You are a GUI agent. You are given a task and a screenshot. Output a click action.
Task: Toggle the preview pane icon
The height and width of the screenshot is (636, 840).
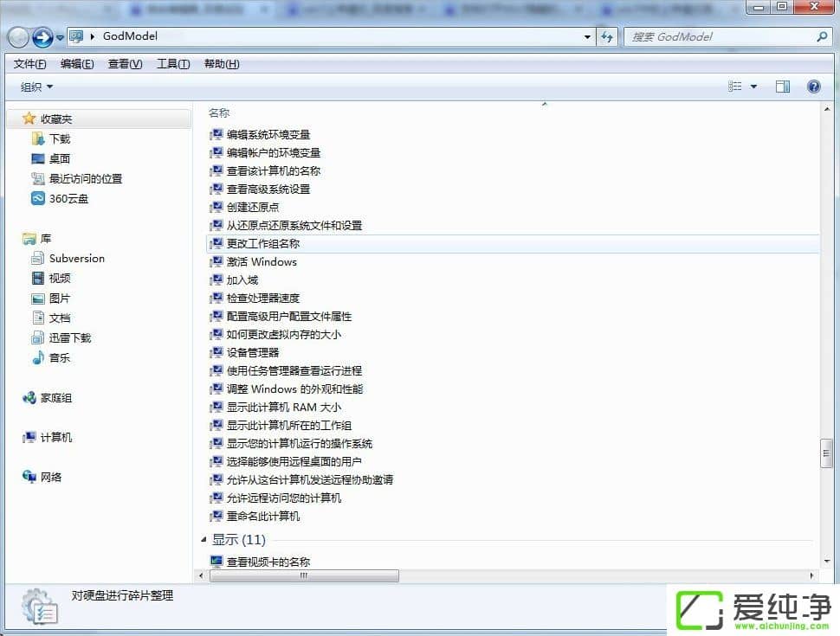pos(783,87)
